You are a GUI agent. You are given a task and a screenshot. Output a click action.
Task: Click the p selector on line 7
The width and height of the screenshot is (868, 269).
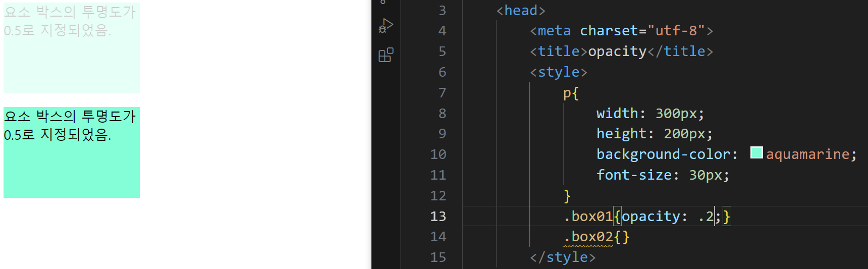[567, 93]
